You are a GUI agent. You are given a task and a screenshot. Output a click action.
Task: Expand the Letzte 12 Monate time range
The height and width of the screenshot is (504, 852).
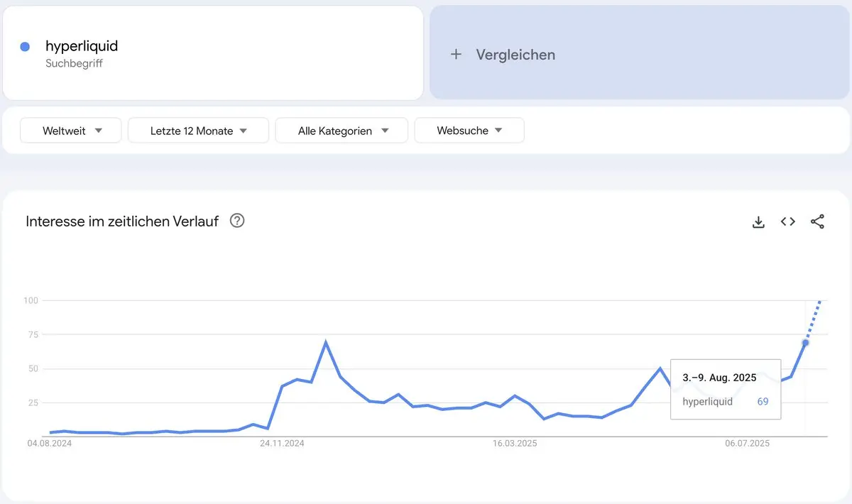click(x=198, y=131)
